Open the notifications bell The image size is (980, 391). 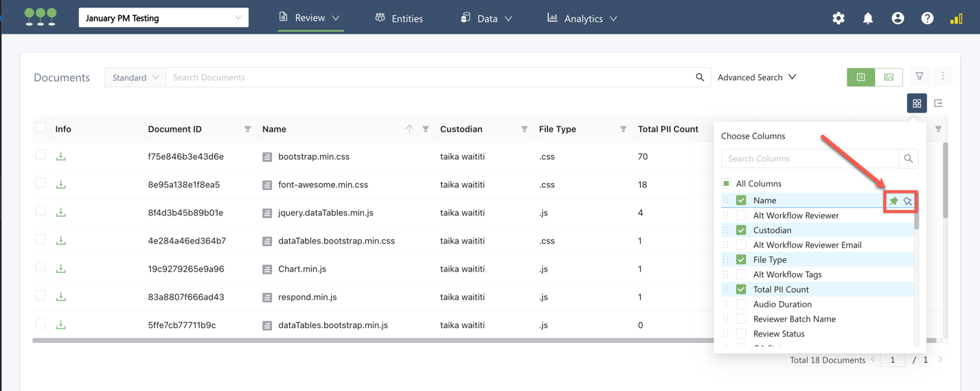point(868,19)
